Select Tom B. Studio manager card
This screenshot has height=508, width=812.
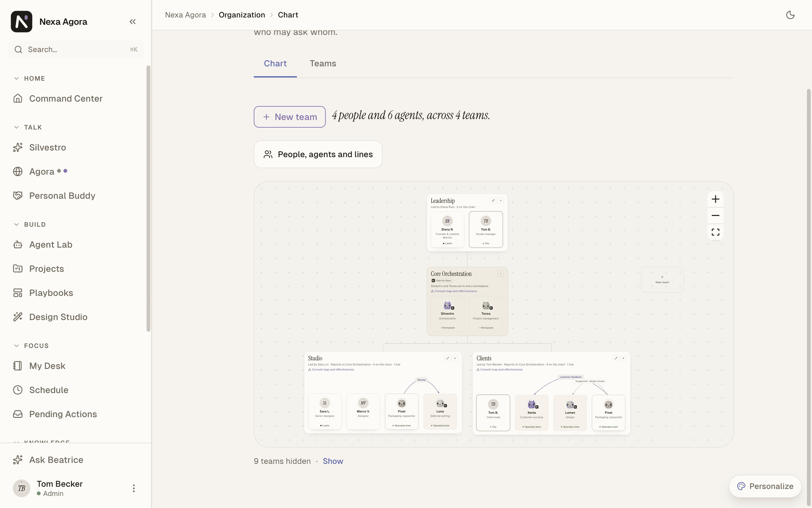click(486, 230)
